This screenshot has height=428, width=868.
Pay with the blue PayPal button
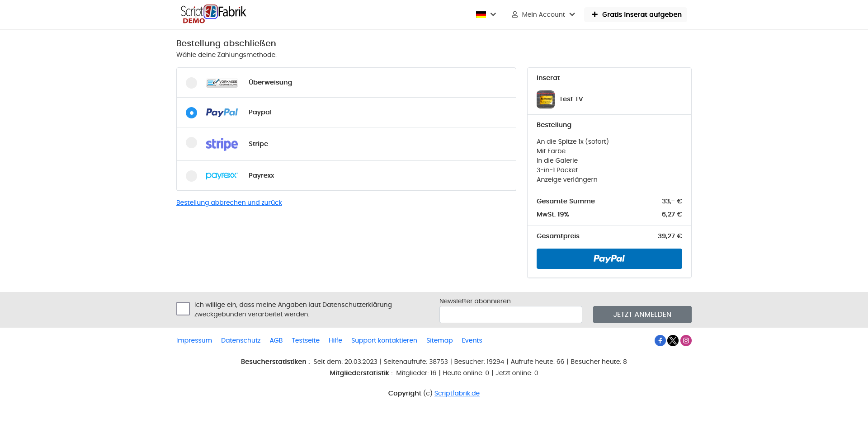tap(609, 259)
